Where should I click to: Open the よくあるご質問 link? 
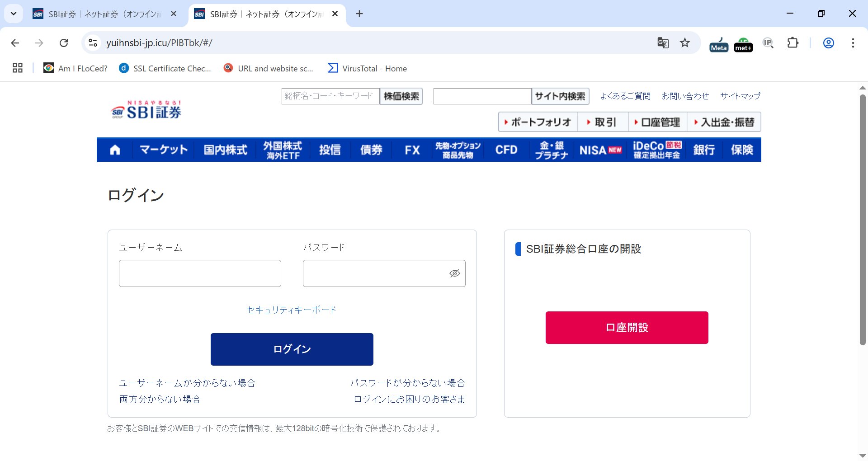point(625,96)
